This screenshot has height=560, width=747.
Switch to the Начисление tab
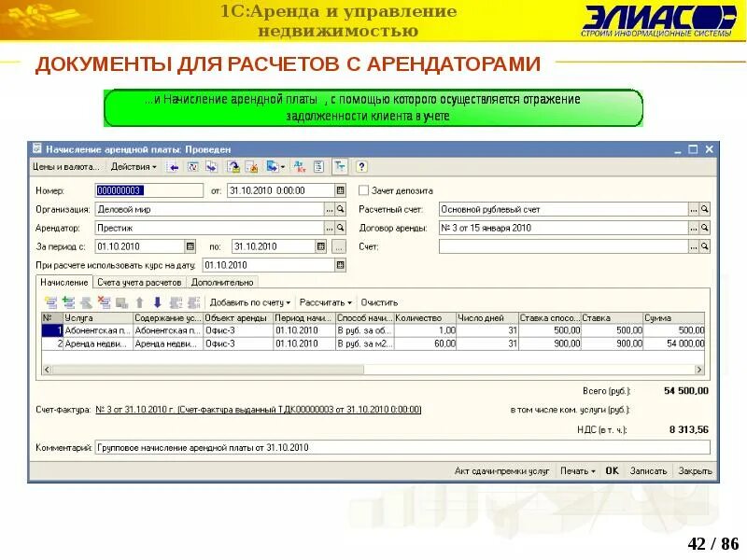(x=63, y=283)
